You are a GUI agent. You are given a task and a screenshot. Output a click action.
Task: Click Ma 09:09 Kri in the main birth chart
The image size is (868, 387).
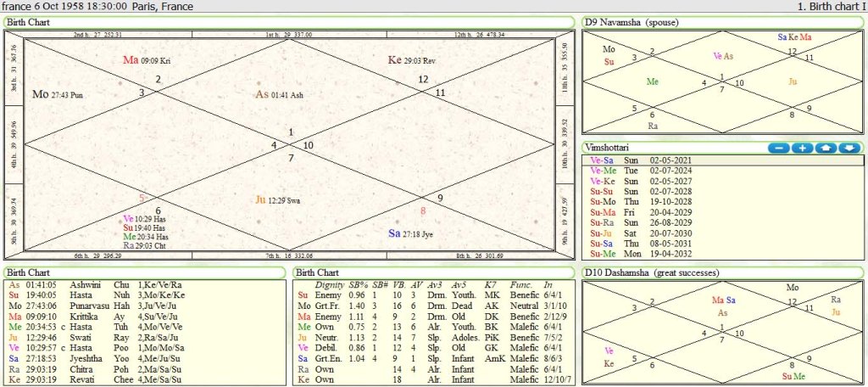coord(147,60)
